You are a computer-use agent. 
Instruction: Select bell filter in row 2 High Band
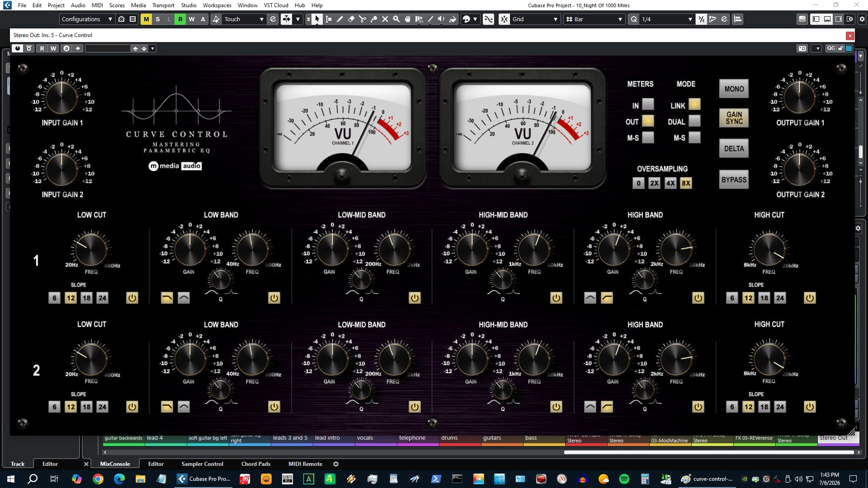590,407
